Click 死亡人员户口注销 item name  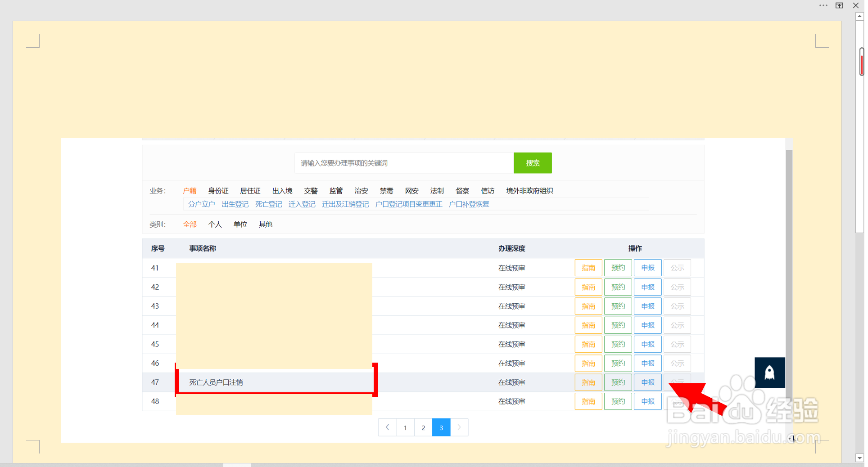point(216,382)
